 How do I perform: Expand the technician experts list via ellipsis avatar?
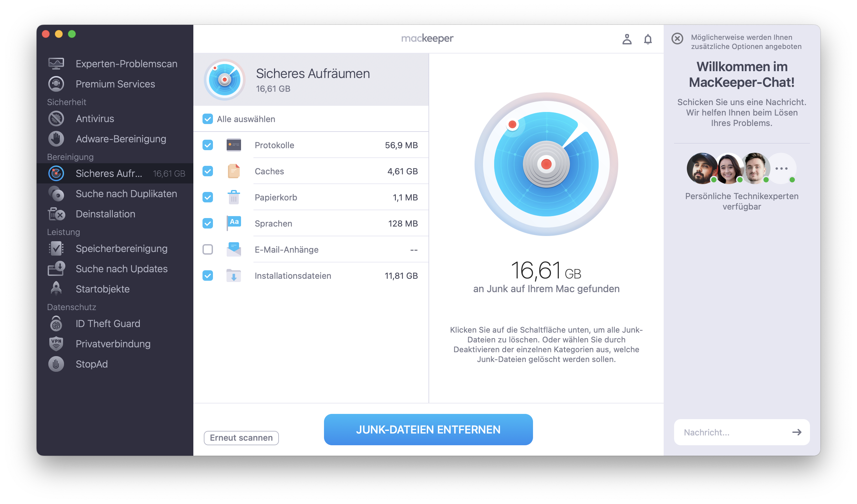point(782,168)
